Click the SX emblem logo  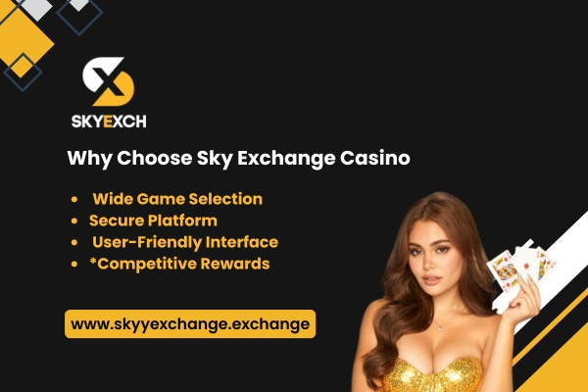pyautogui.click(x=109, y=81)
